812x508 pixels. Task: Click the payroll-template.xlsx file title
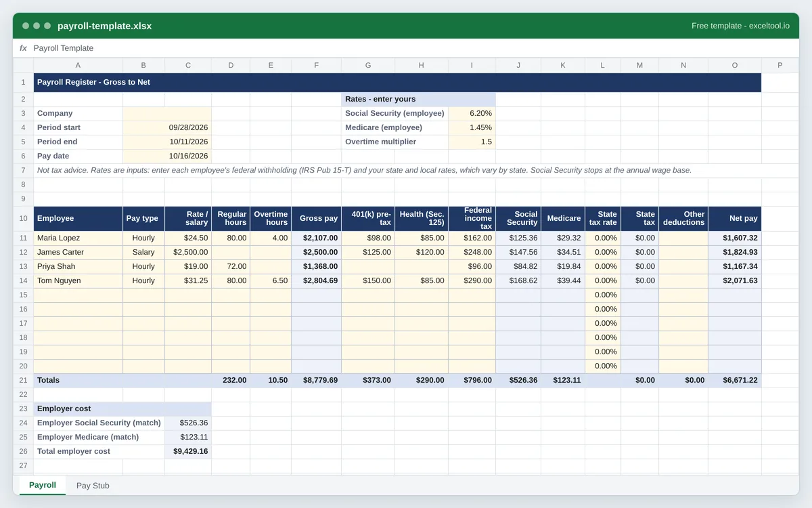click(x=104, y=26)
